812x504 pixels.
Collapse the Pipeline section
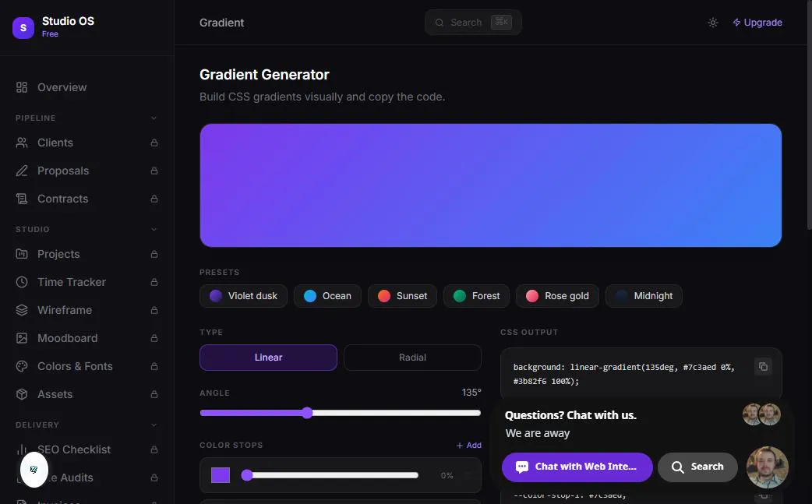154,118
